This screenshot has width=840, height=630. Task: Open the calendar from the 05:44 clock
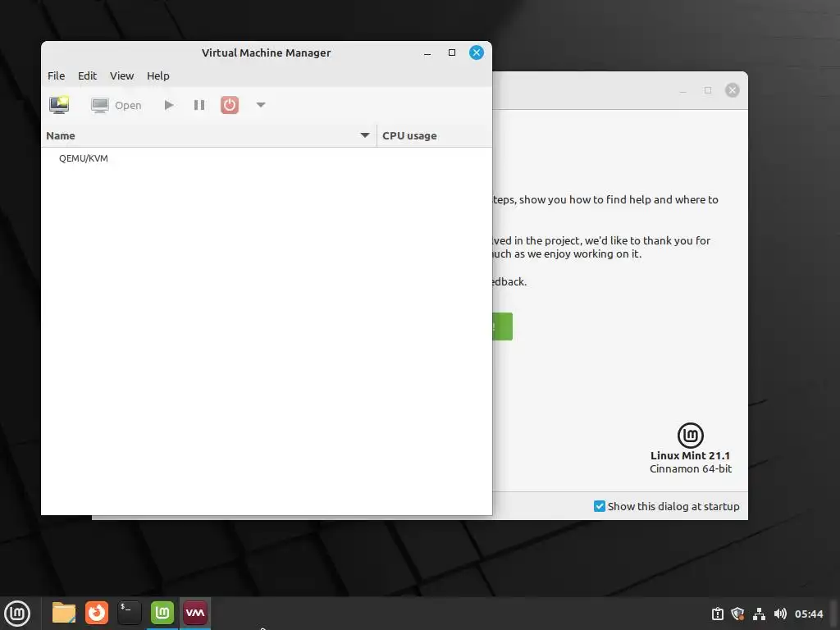(808, 614)
